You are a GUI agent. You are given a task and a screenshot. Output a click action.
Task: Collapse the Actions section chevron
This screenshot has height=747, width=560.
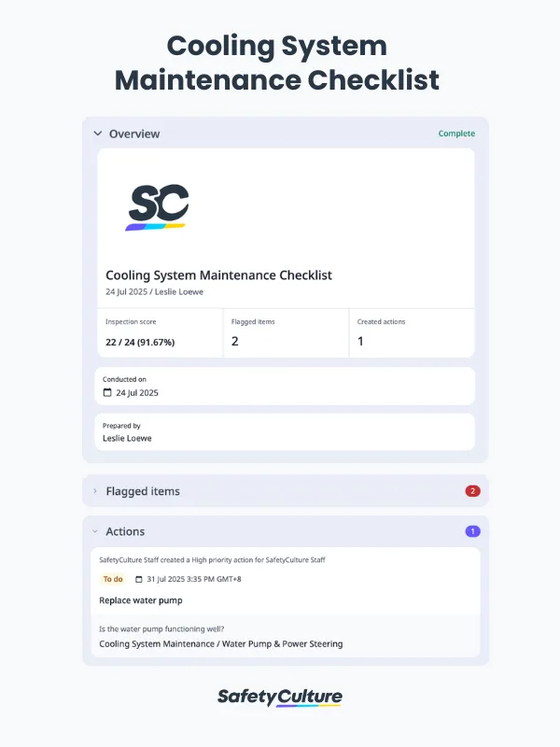pos(95,531)
